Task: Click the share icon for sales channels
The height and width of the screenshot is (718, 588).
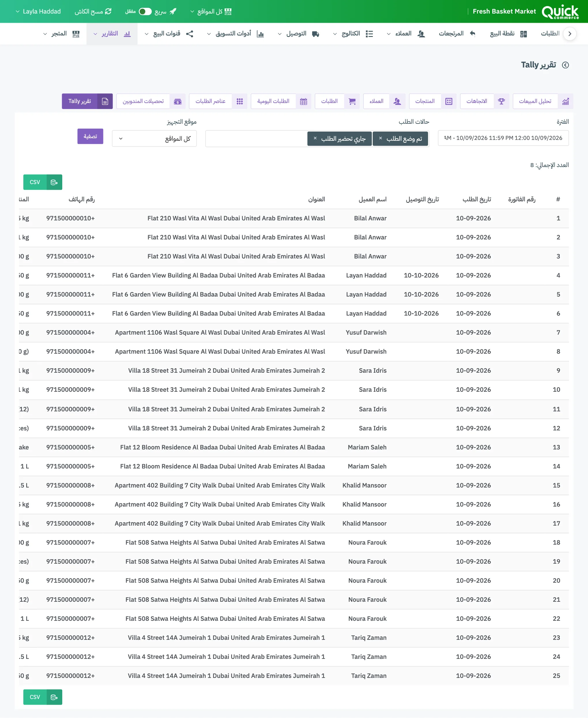Action: coord(190,34)
